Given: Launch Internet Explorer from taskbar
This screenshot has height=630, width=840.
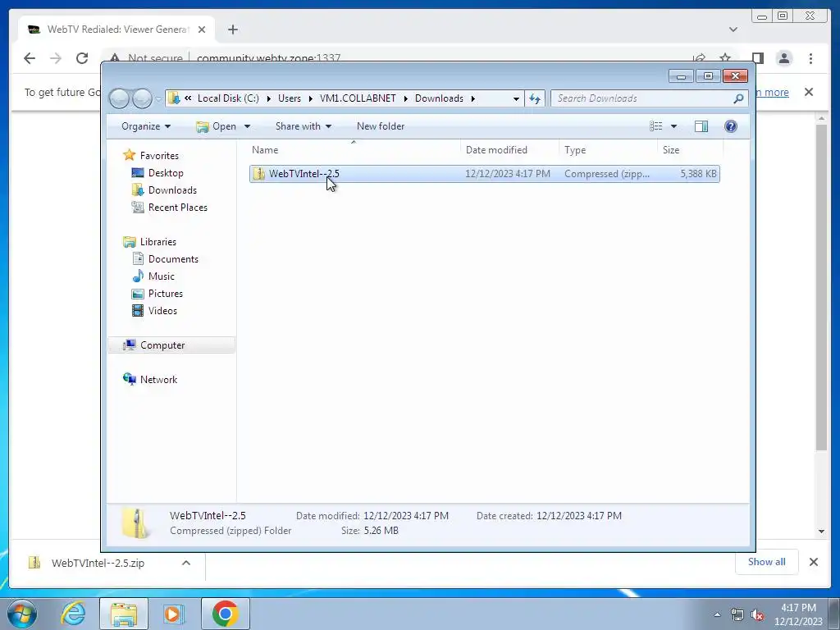Looking at the screenshot, I should point(73,614).
